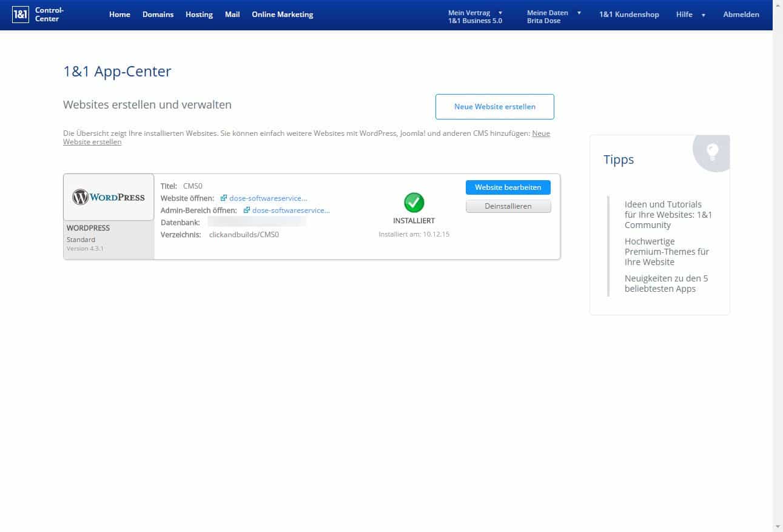Image resolution: width=783 pixels, height=532 pixels.
Task: Open the Hilfe dropdown menu
Action: (691, 15)
